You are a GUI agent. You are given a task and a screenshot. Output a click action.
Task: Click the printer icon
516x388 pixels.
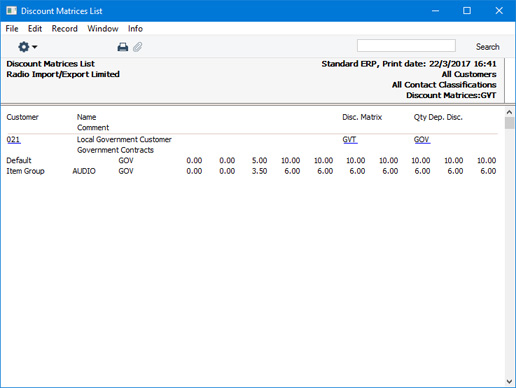tap(123, 47)
